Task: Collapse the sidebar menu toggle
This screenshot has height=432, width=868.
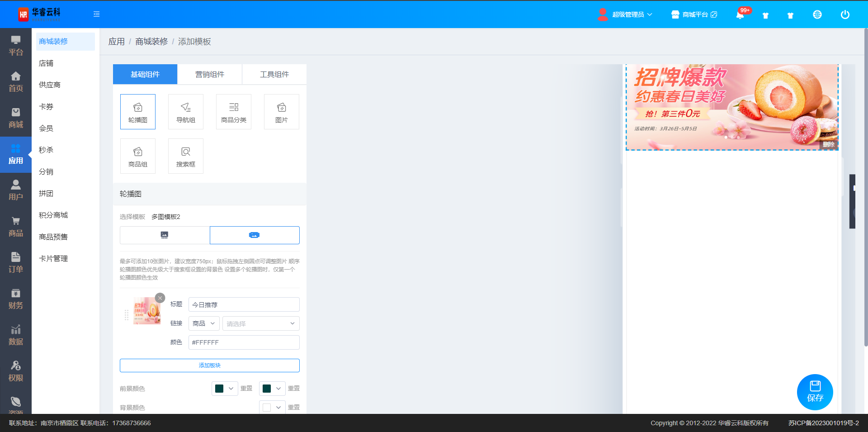Action: point(96,14)
